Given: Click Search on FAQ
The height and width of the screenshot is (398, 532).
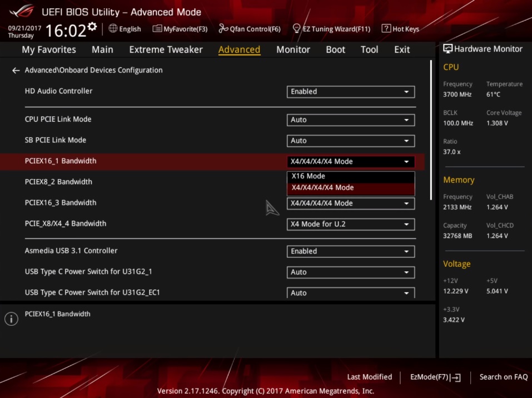Looking at the screenshot, I should (x=504, y=377).
